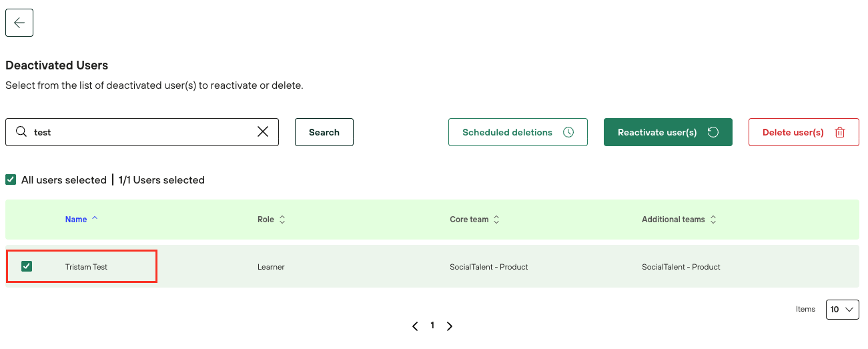
Task: Open Scheduled deletions
Action: pos(508,132)
